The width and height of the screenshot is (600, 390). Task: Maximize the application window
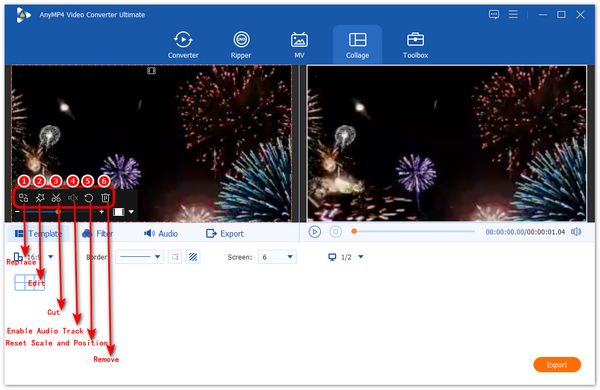(x=561, y=15)
